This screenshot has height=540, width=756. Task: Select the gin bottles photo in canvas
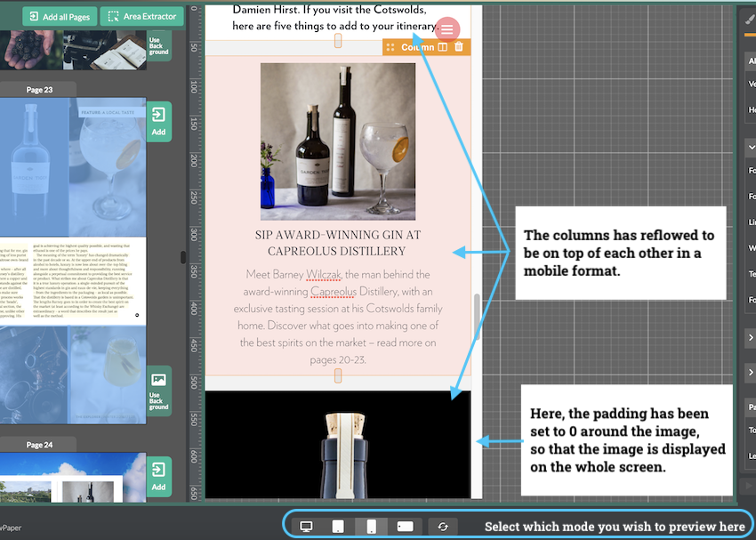(x=338, y=141)
